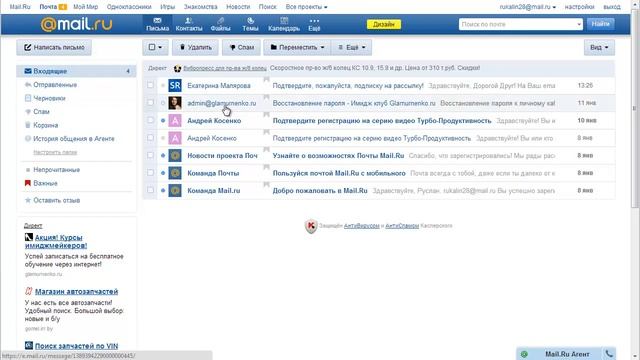Show Непрочитанные messages filter
The width and height of the screenshot is (640, 360).
pyautogui.click(x=56, y=169)
